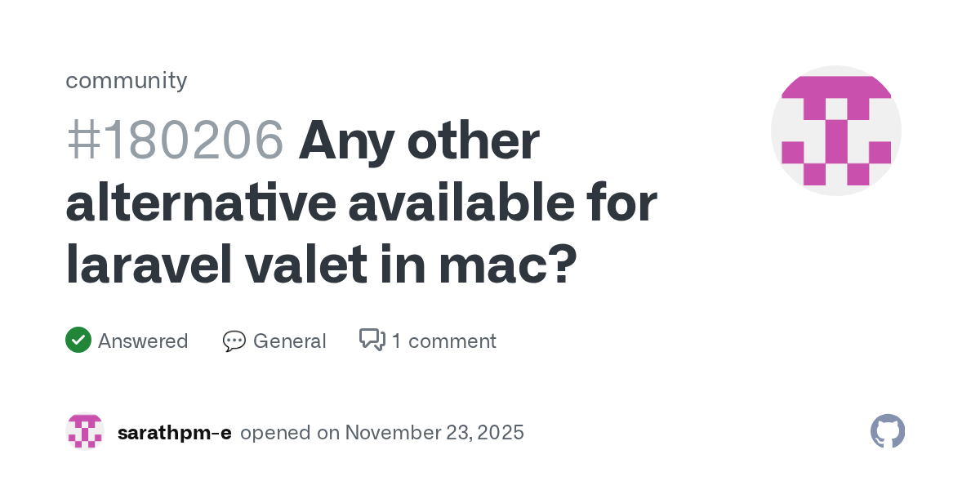Open the sarathpm-e username profile
This screenshot has height=490, width=980.
[175, 432]
